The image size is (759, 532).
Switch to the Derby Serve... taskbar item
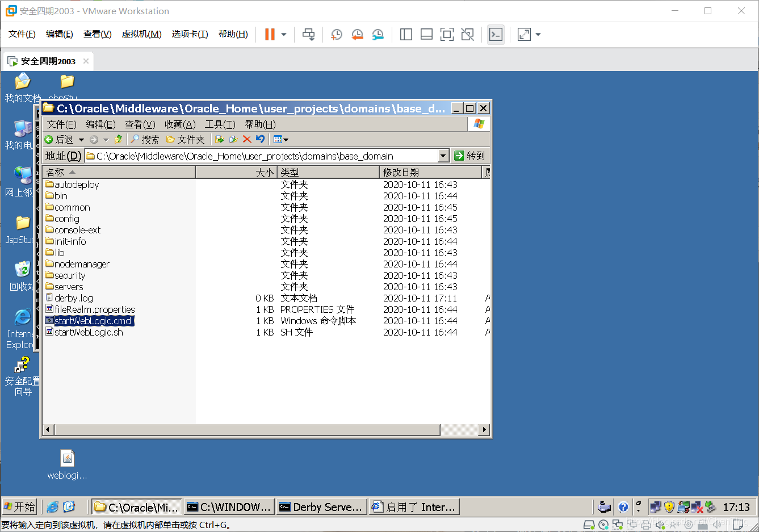(322, 507)
